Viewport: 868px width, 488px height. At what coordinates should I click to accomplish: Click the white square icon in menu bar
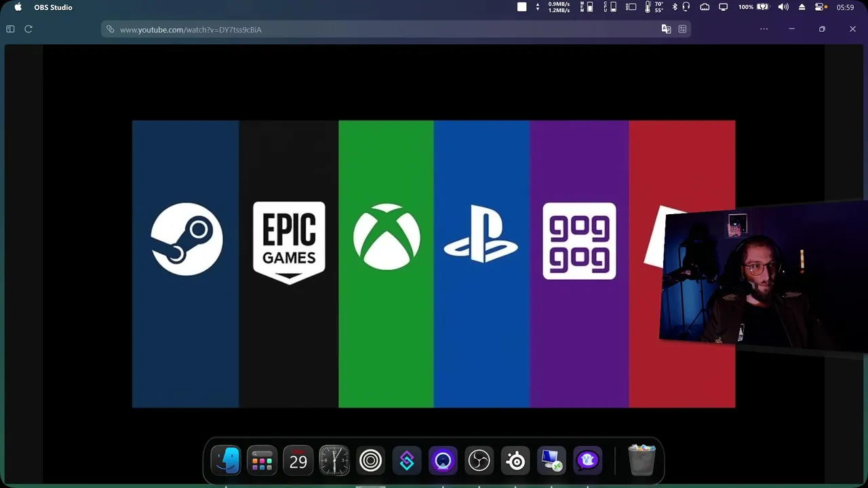[x=521, y=7]
